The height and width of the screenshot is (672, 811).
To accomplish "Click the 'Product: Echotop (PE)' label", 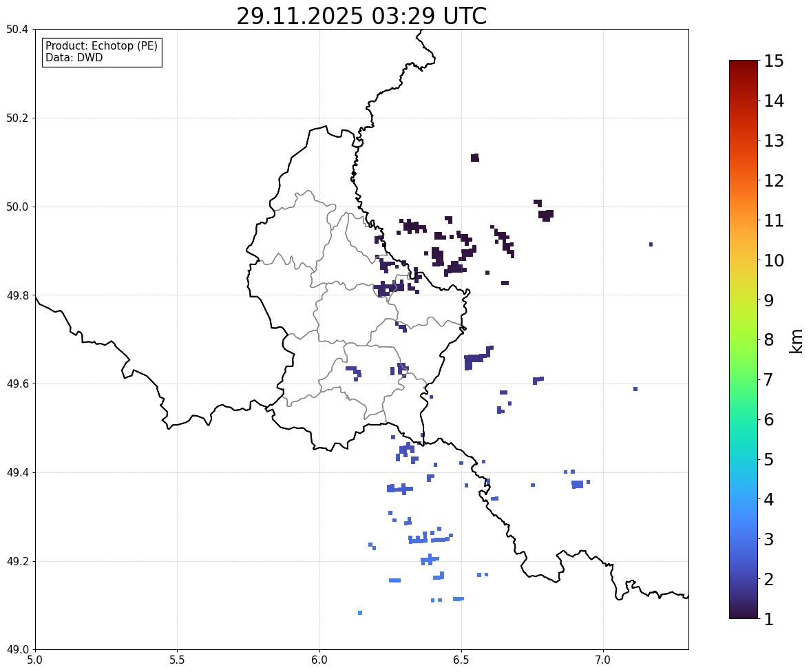I will click(101, 46).
